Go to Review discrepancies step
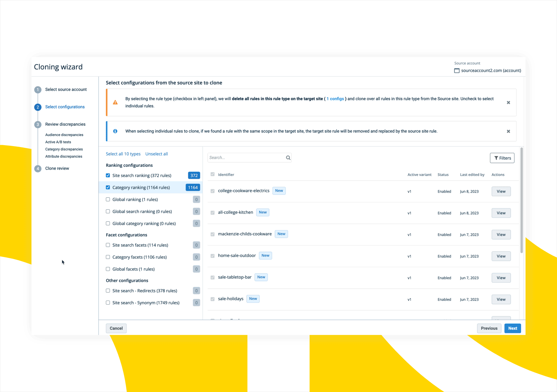 click(x=65, y=124)
